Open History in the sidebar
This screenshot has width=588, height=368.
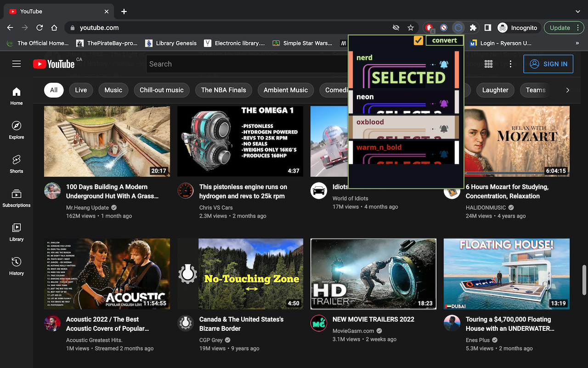click(17, 266)
